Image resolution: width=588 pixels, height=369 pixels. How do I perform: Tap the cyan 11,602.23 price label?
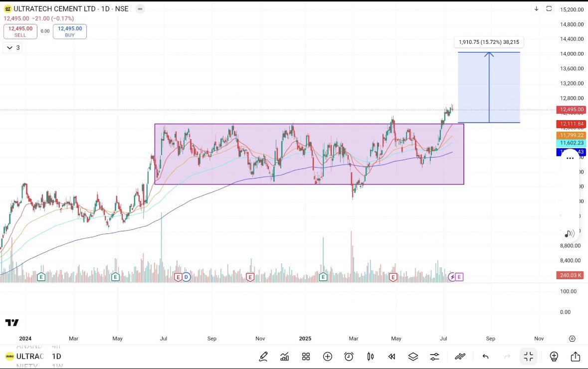(x=572, y=143)
